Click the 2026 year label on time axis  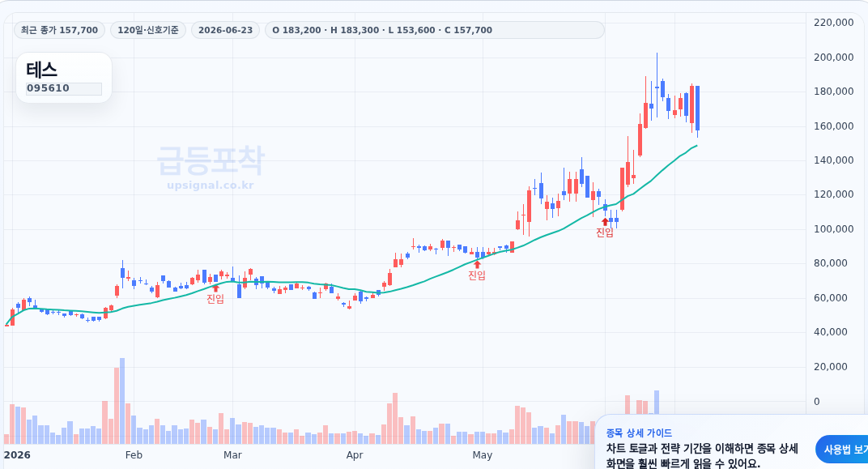17,455
